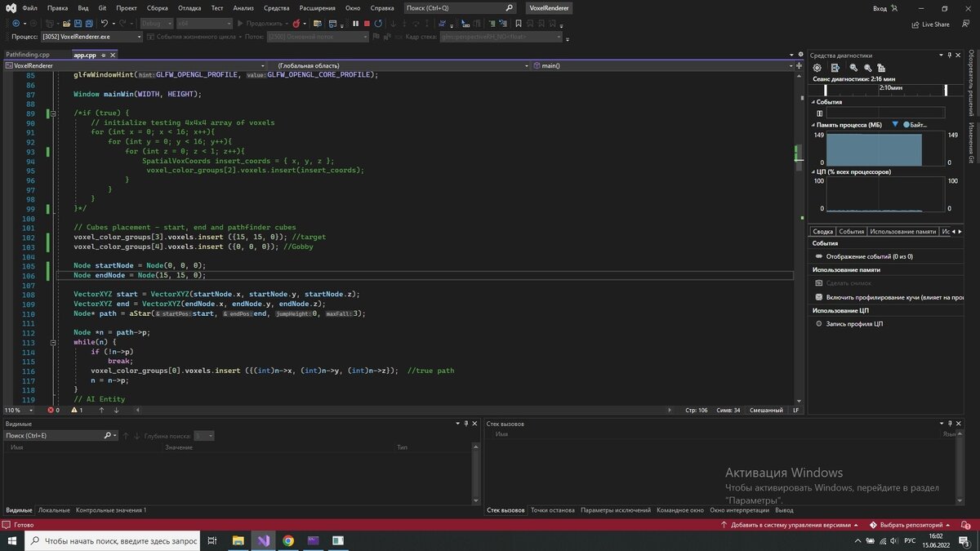Restart debugging with the circular arrow icon
980x551 pixels.
(x=378, y=24)
